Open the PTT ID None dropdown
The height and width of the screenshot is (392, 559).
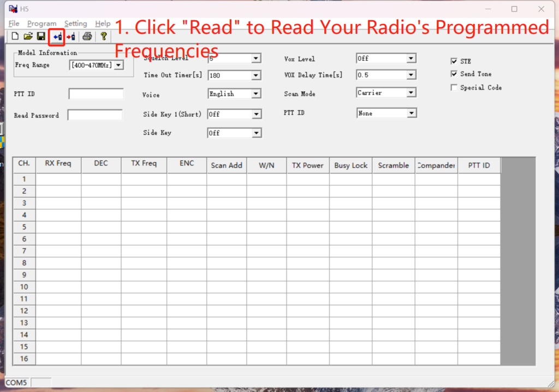tap(412, 113)
